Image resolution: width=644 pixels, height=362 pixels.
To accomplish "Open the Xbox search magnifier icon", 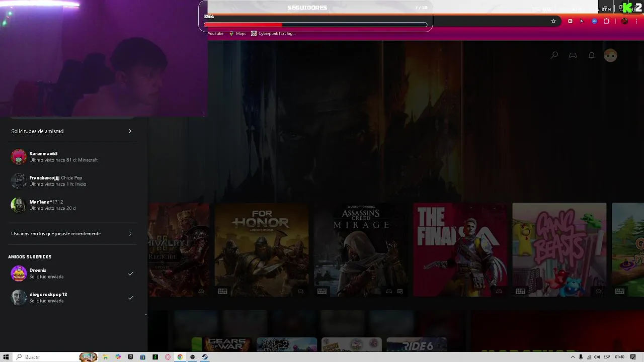I will tap(554, 55).
